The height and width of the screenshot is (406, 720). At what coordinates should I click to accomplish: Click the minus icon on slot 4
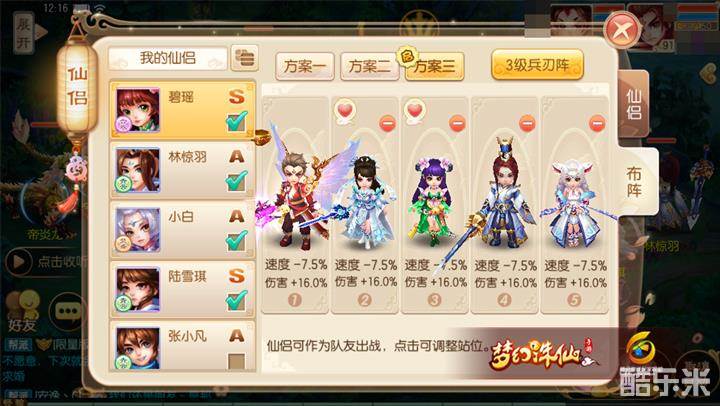527,124
